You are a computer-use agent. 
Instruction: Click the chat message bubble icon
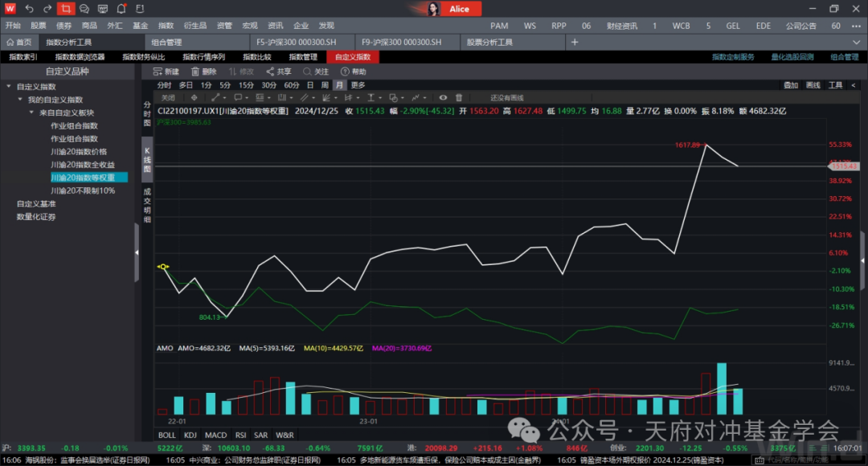pyautogui.click(x=84, y=9)
